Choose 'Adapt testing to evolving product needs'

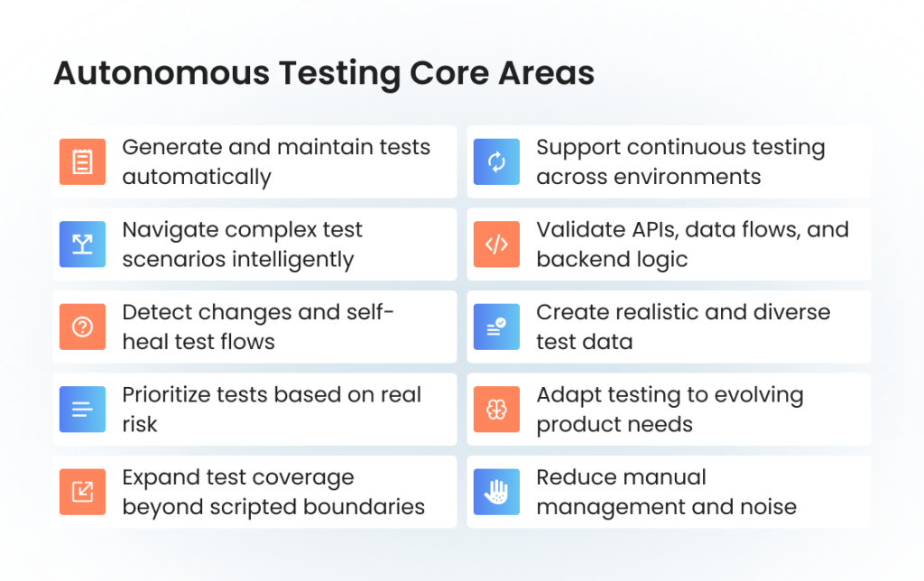pos(670,410)
